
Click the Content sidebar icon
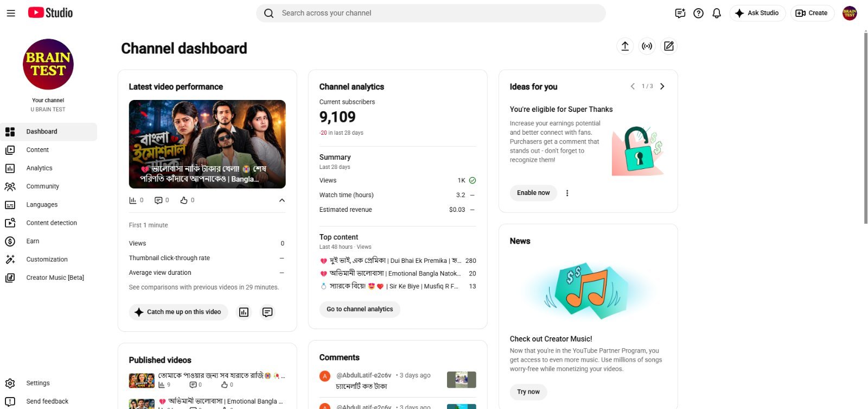pos(10,150)
